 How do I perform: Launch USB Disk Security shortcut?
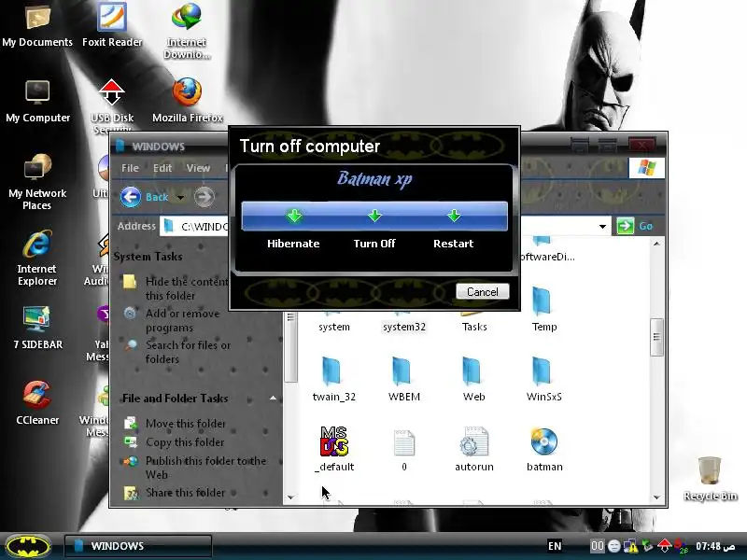click(x=112, y=105)
